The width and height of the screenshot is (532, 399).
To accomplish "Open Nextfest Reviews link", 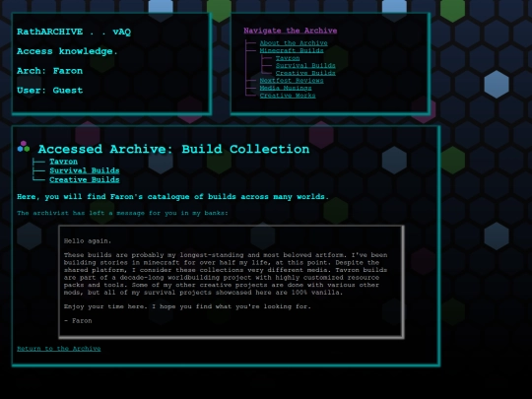I will coord(292,81).
